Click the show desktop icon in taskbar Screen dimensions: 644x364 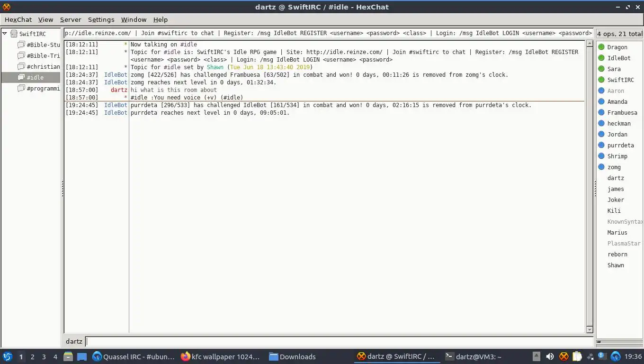pyautogui.click(x=82, y=356)
